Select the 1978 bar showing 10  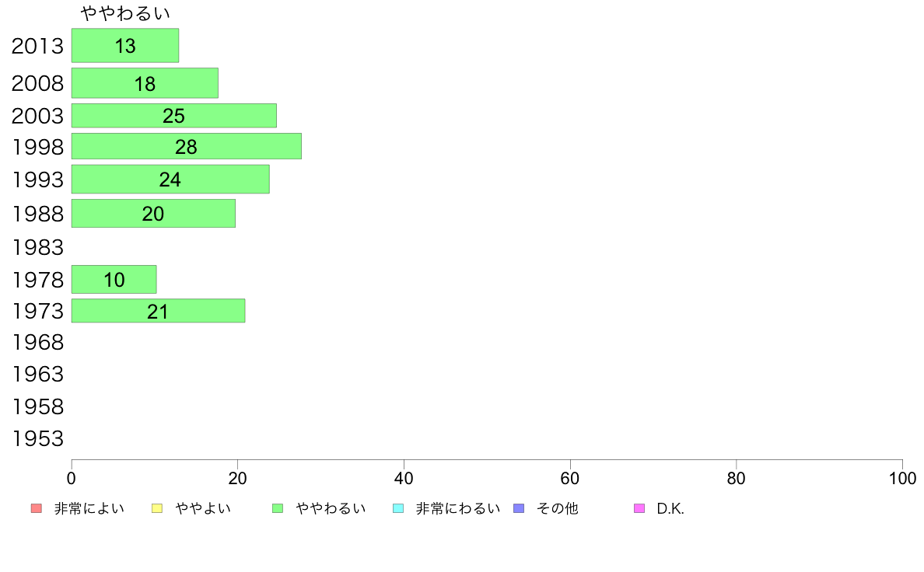pyautogui.click(x=114, y=279)
